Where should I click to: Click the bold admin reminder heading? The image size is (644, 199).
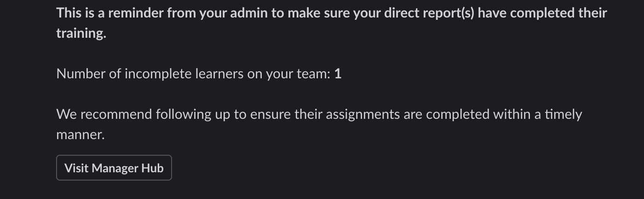point(332,23)
